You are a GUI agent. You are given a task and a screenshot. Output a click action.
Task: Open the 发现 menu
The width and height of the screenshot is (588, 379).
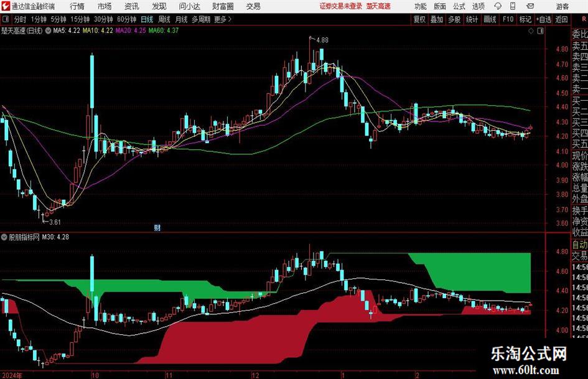point(159,6)
